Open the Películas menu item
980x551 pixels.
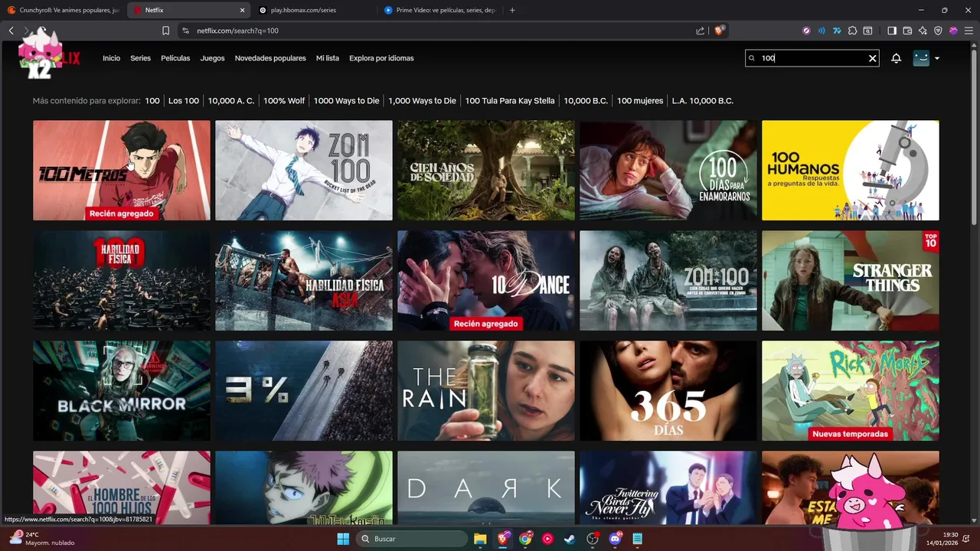tap(175, 58)
